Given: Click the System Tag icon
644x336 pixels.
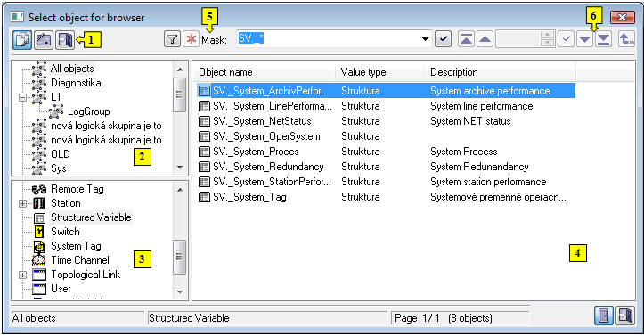Looking at the screenshot, I should click(x=39, y=246).
